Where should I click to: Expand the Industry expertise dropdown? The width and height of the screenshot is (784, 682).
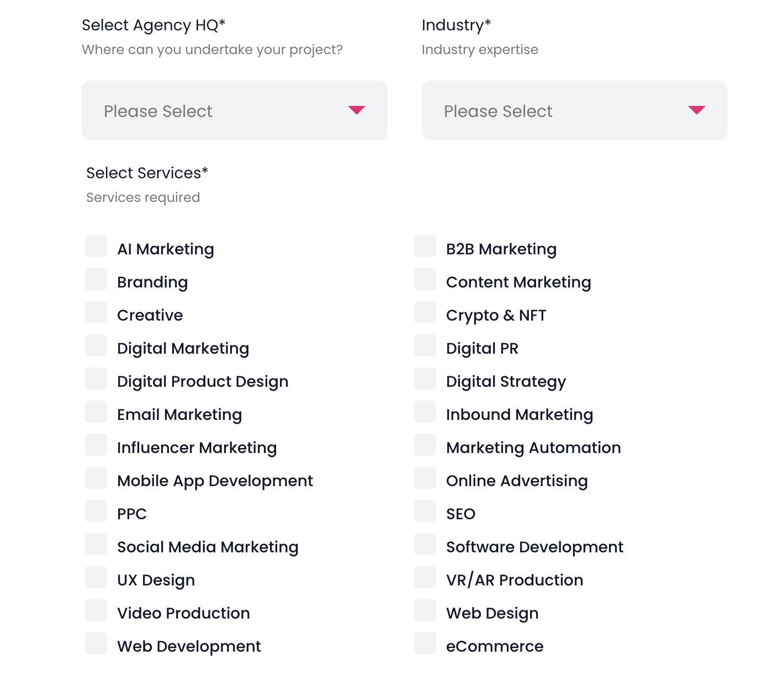click(574, 110)
